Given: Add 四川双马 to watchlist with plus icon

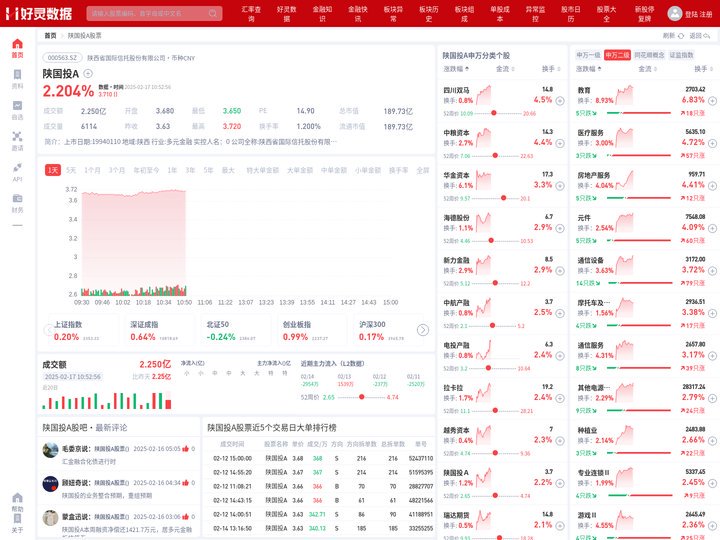Looking at the screenshot, I should (560, 101).
